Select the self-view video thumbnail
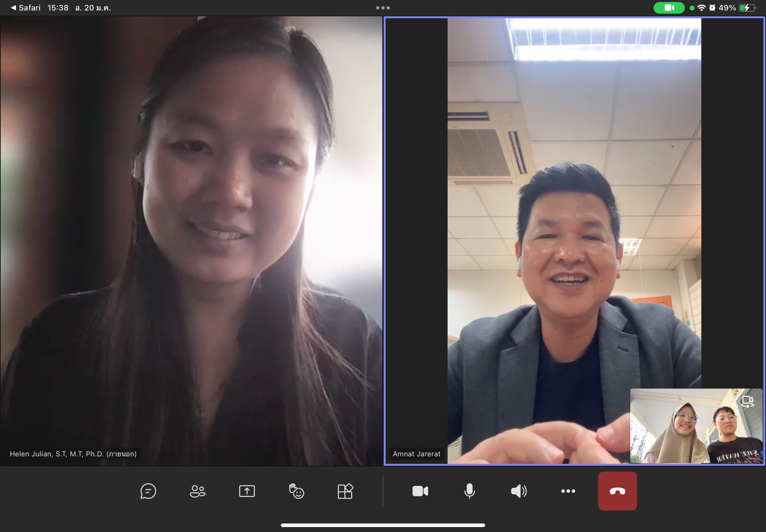The width and height of the screenshot is (766, 532). pyautogui.click(x=696, y=426)
